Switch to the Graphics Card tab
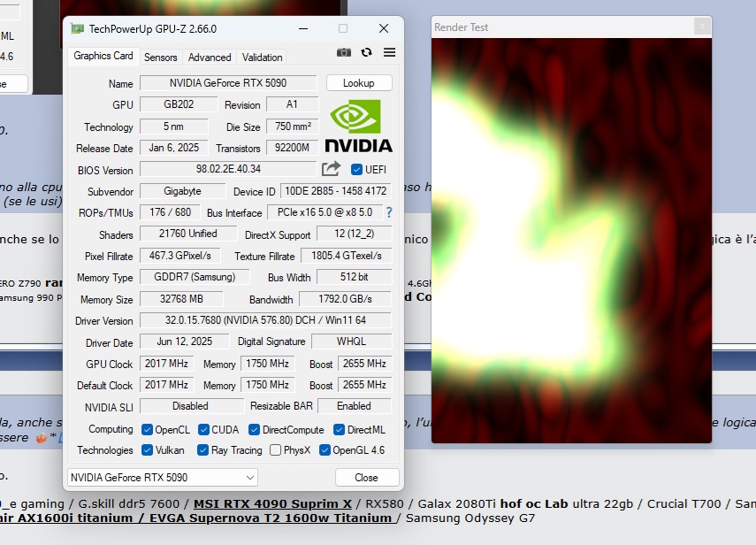Image resolution: width=756 pixels, height=545 pixels. [x=103, y=56]
